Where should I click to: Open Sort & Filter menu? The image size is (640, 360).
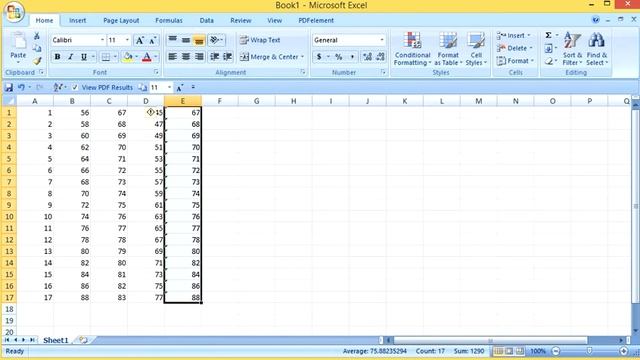pos(572,49)
